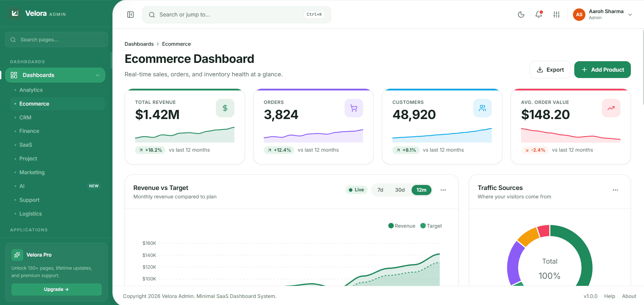This screenshot has width=644, height=305.
Task: Click the users icon on Customers card
Action: point(482,108)
